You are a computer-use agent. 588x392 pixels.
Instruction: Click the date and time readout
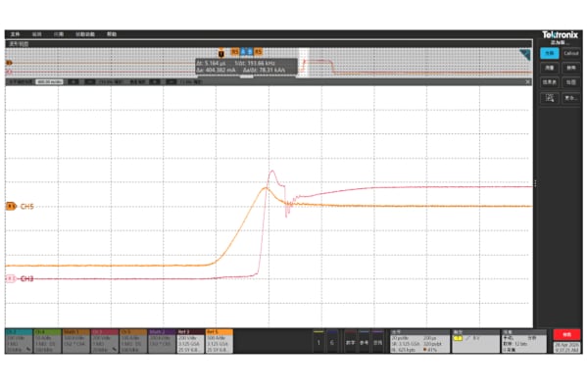coord(566,347)
